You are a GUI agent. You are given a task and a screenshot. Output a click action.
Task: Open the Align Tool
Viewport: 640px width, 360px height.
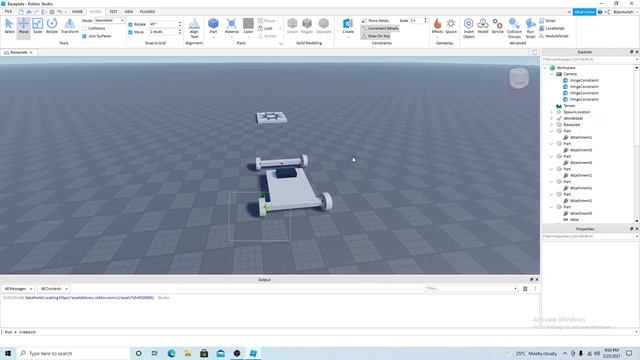pyautogui.click(x=194, y=29)
